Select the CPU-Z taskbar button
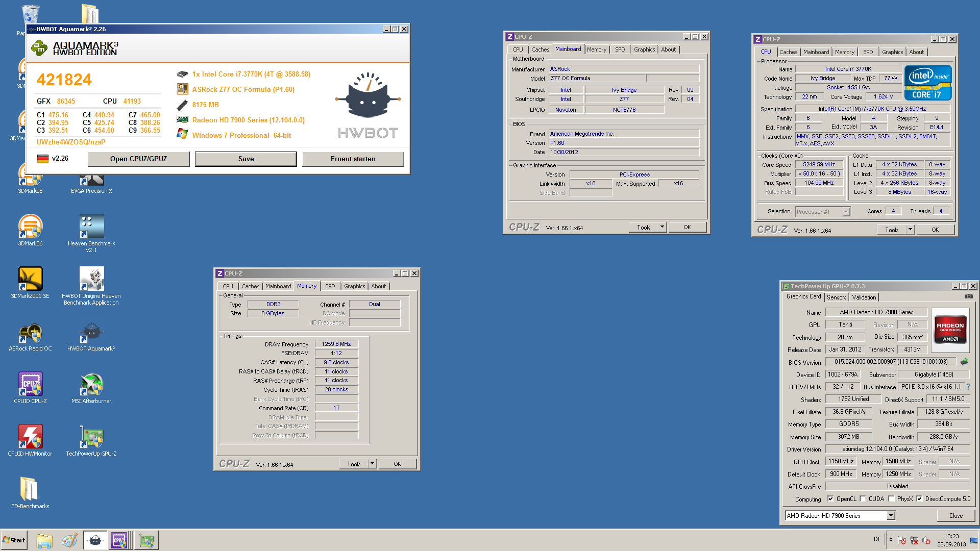This screenshot has width=980, height=551. coord(119,540)
